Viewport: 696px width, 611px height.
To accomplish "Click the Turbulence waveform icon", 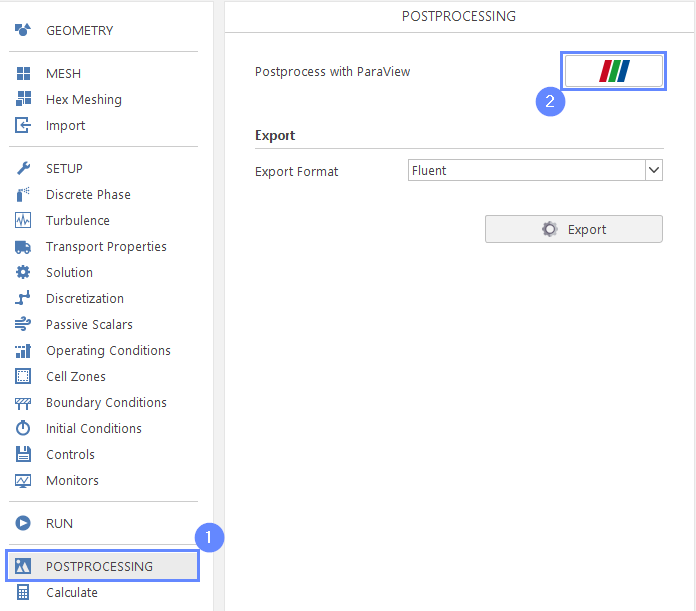I will click(x=23, y=220).
